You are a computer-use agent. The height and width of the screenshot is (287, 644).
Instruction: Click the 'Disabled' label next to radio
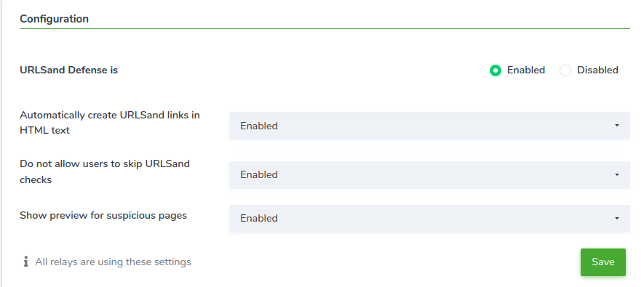coord(597,70)
